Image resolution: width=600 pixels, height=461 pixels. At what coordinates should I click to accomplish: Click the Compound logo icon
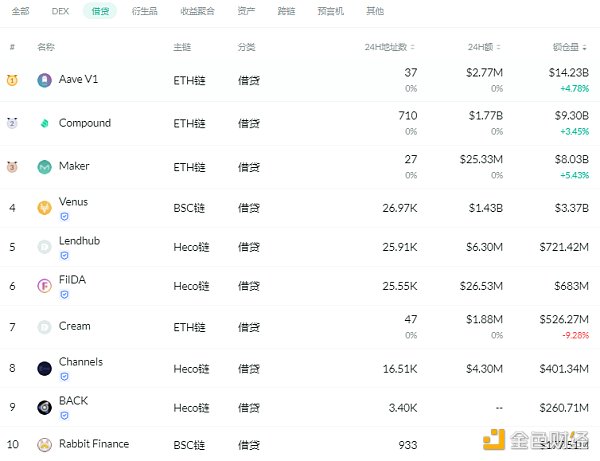point(44,123)
